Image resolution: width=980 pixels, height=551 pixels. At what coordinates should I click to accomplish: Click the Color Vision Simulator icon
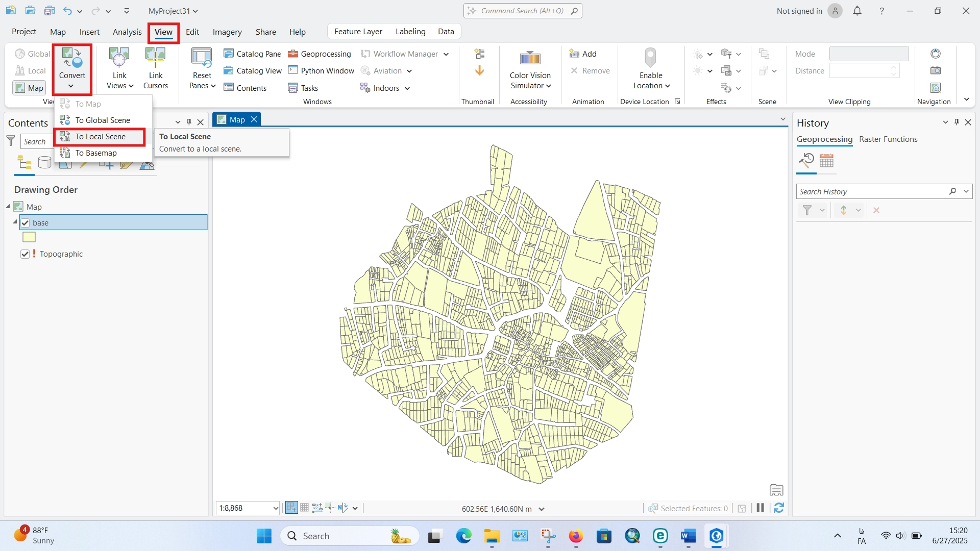point(530,58)
